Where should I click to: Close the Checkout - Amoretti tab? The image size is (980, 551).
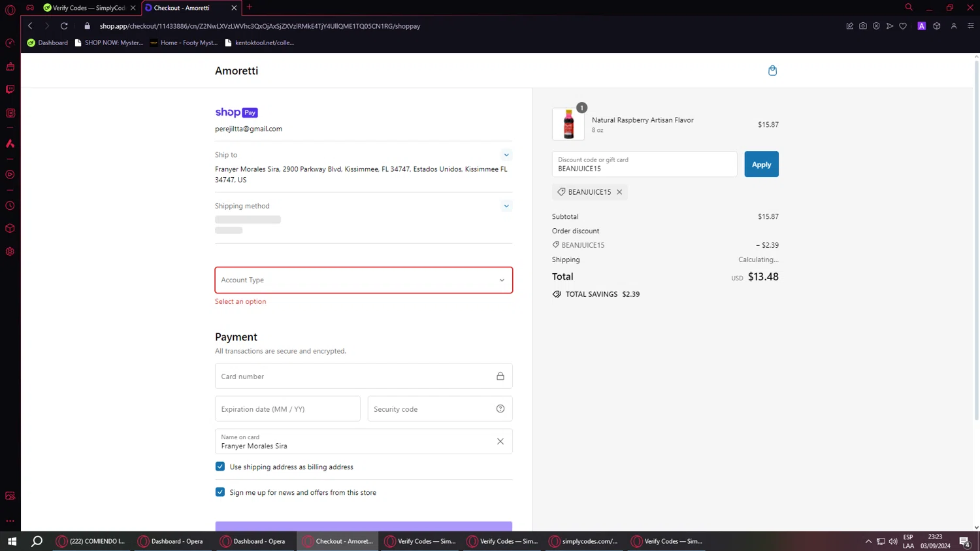[234, 8]
